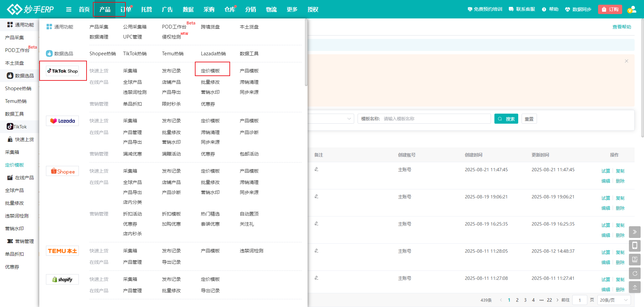This screenshot has height=307, width=644.
Task: Select 优惠券 in the left sidebar
Action: coord(12,267)
